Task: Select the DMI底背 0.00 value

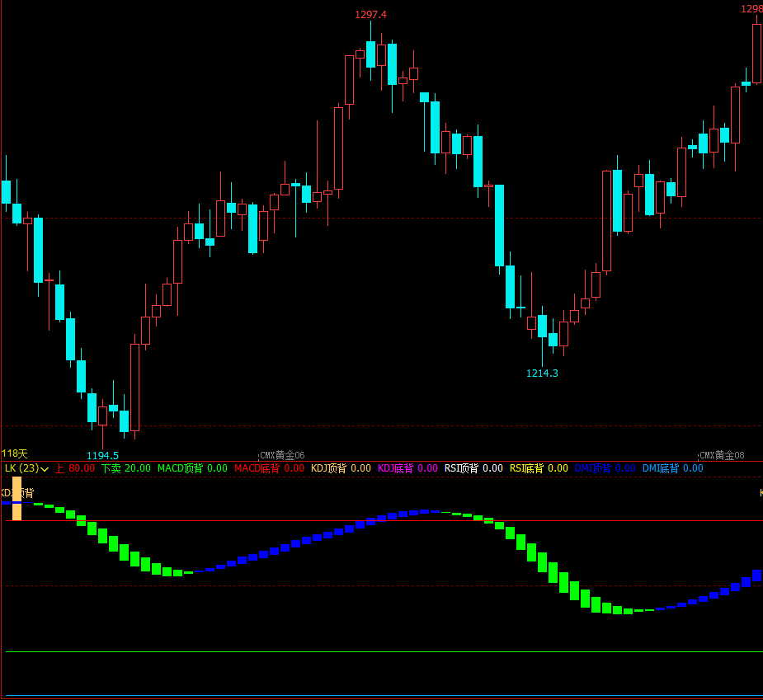Action: coord(672,468)
